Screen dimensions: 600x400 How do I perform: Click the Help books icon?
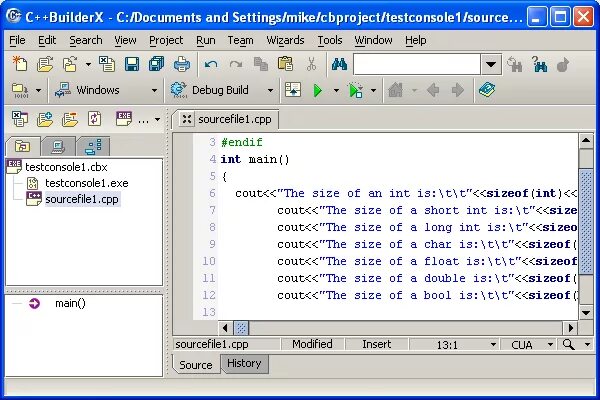[487, 90]
